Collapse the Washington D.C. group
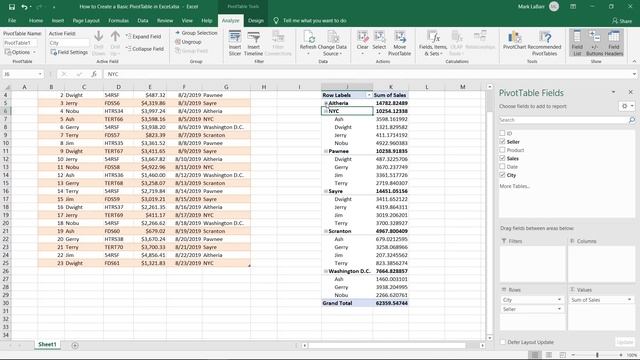640x360 pixels. click(x=326, y=271)
